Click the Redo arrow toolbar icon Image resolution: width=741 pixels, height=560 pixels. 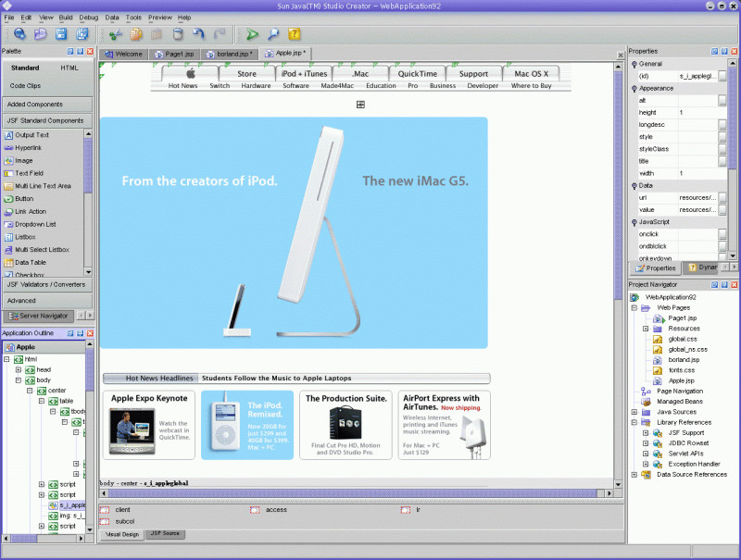pyautogui.click(x=220, y=34)
